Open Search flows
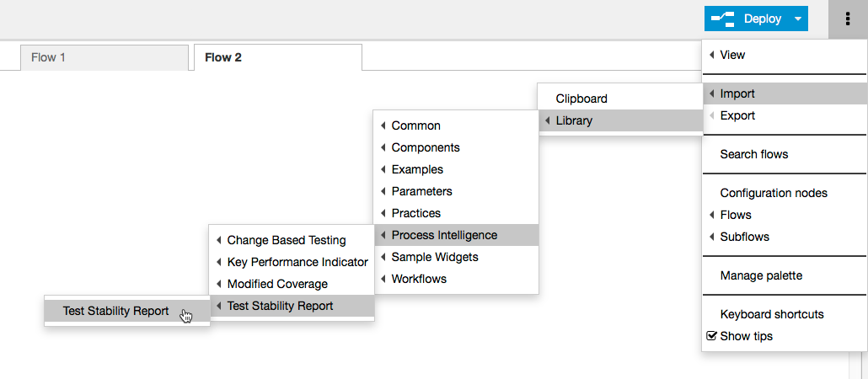868x379 pixels. (x=785, y=154)
